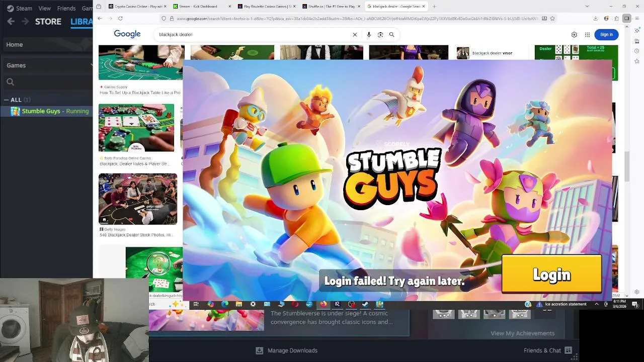The height and width of the screenshot is (362, 644).
Task: Start voice search with the microphone icon
Action: pyautogui.click(x=369, y=35)
